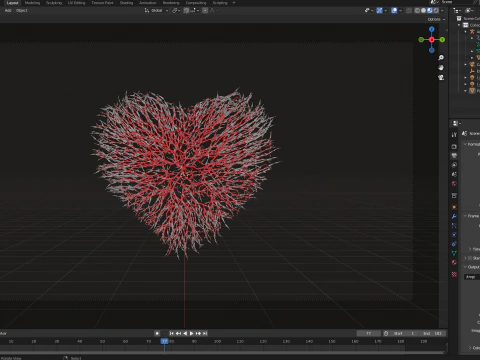This screenshot has height=360, width=480.
Task: Click the current frame number field
Action: point(369,333)
